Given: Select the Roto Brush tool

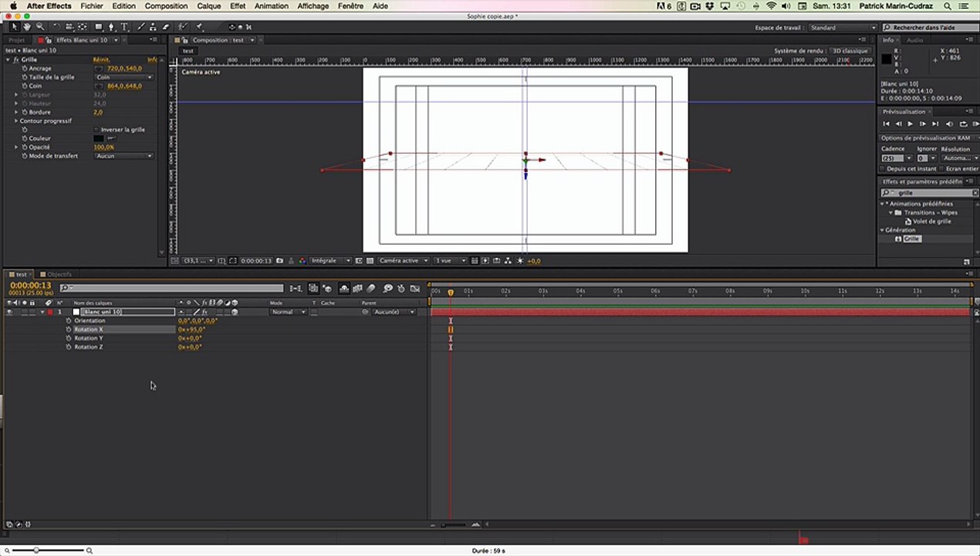Looking at the screenshot, I should pos(182,27).
